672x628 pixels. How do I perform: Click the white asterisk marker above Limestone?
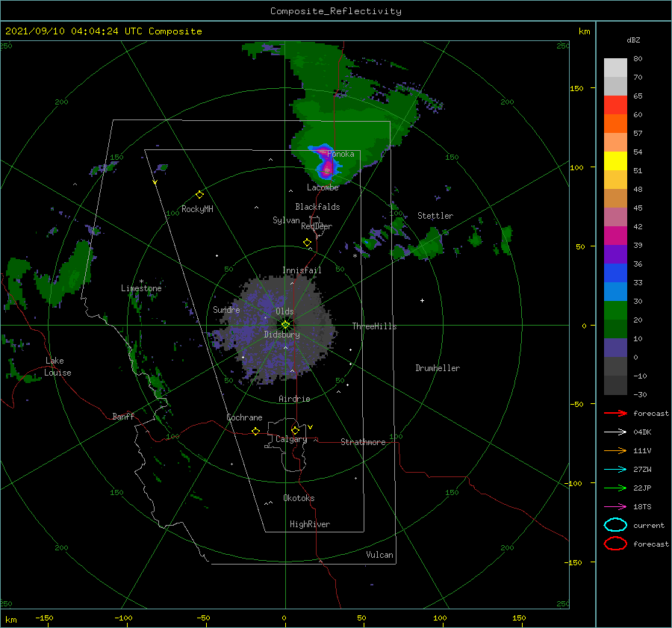(x=141, y=282)
